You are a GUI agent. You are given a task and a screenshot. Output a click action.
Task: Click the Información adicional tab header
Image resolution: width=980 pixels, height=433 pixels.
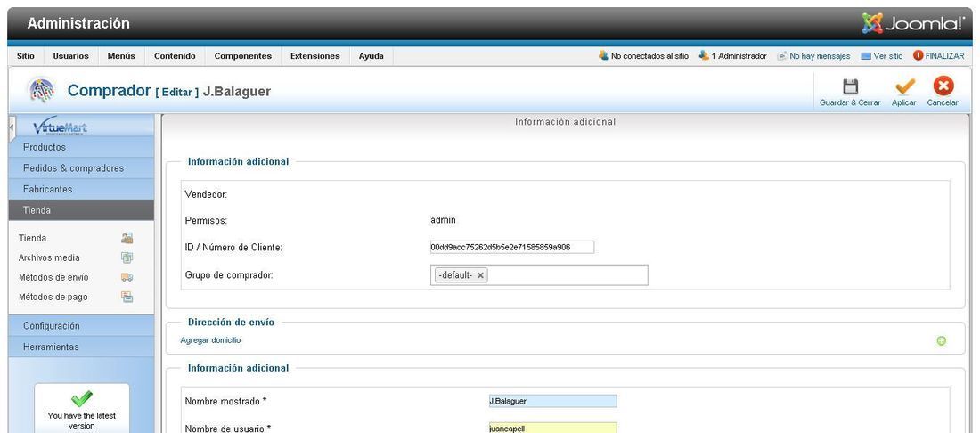coord(565,122)
